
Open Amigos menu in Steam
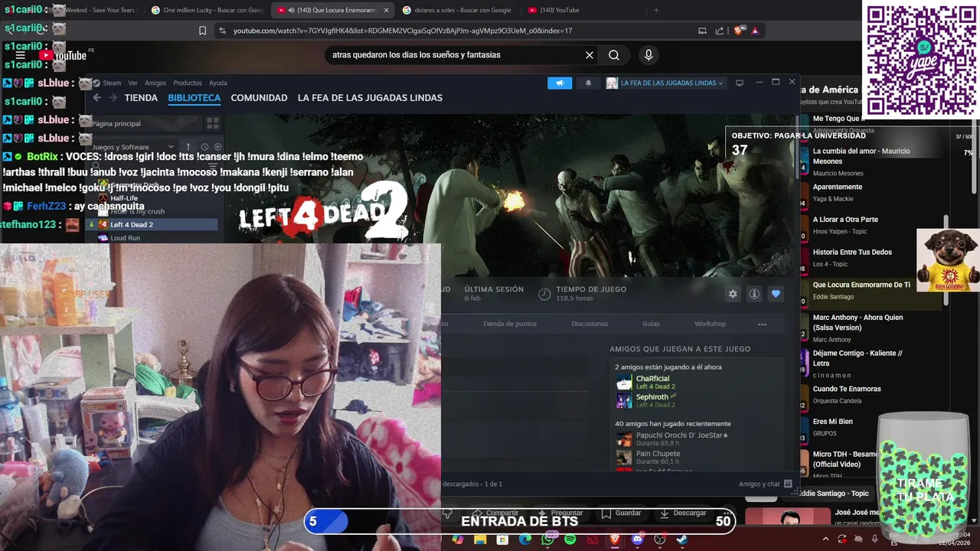click(x=155, y=83)
